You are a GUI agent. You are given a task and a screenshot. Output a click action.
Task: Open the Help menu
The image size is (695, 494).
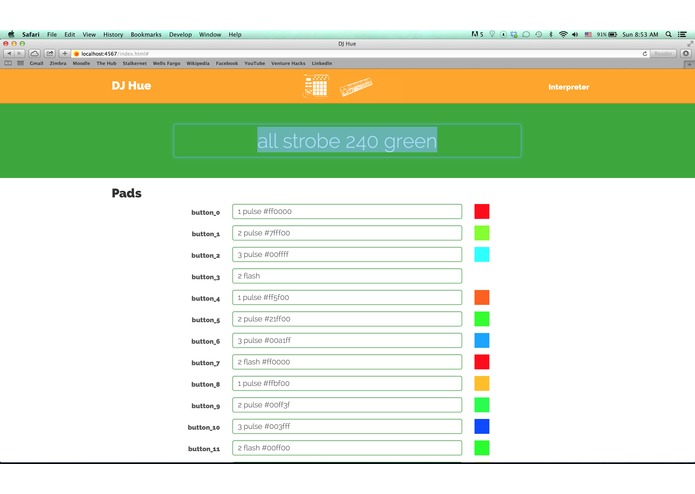pos(235,35)
